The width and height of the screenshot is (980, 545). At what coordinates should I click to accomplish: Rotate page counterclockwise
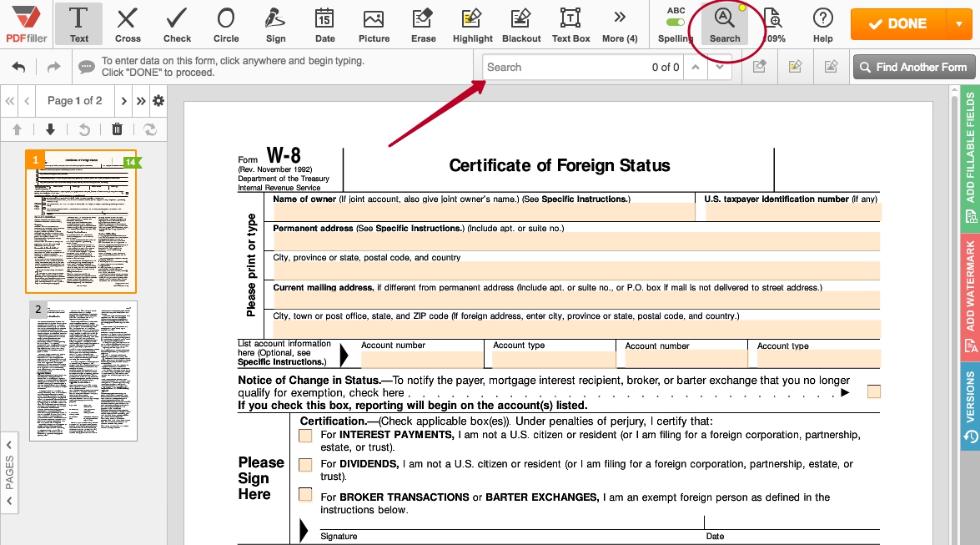(x=83, y=129)
